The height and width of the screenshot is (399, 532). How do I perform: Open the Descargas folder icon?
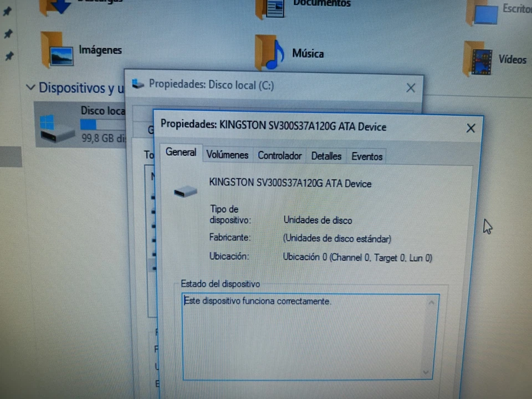[x=57, y=6]
